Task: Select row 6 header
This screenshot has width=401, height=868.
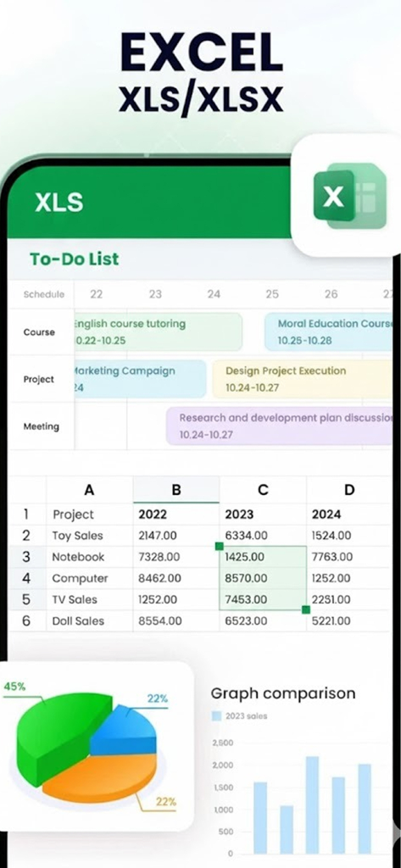Action: click(x=25, y=621)
